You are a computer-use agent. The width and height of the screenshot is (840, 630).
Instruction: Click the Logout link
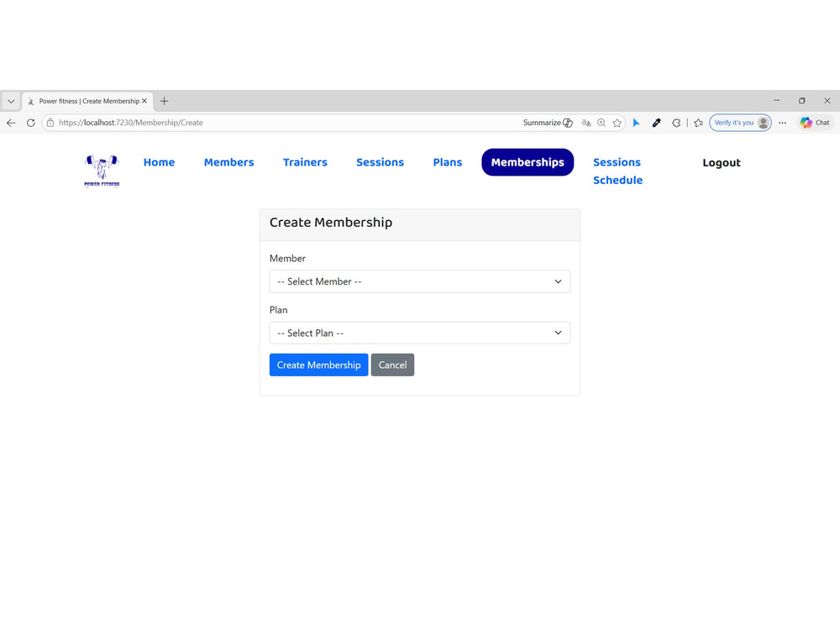[722, 163]
